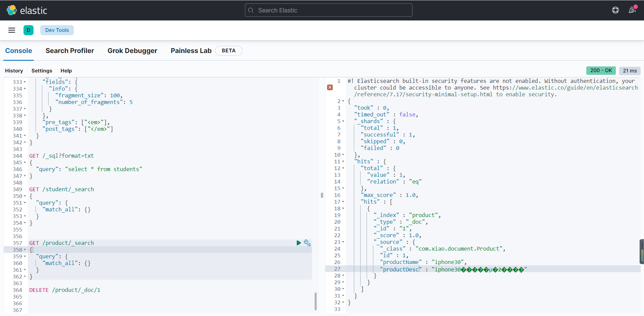Run the /product/_search request
644x316 pixels.
(299, 243)
